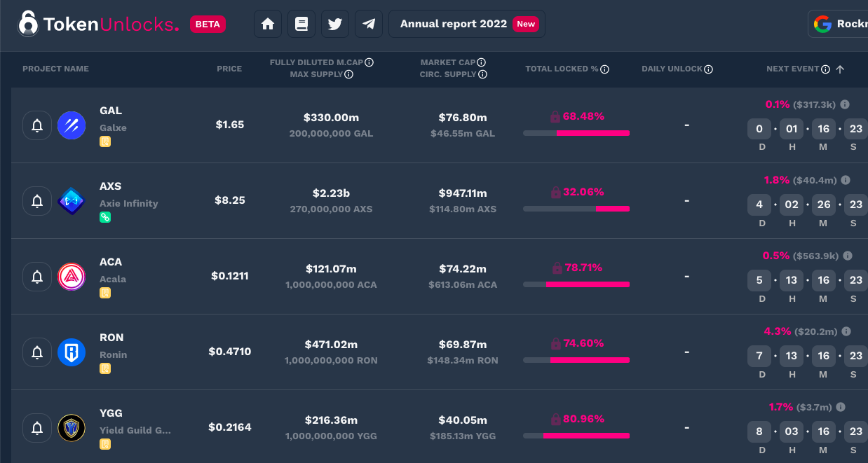This screenshot has width=868, height=463.
Task: Toggle the alert bell for GAL
Action: tap(37, 125)
